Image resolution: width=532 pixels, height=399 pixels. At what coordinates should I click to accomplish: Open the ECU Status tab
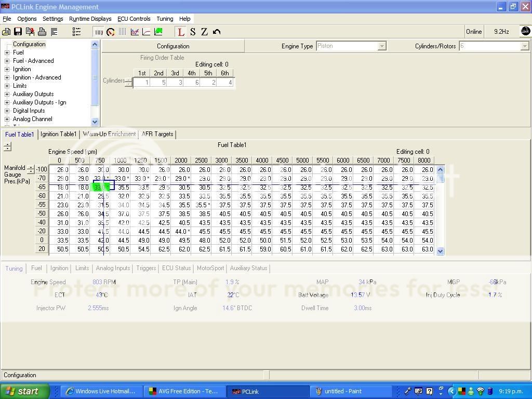(177, 268)
